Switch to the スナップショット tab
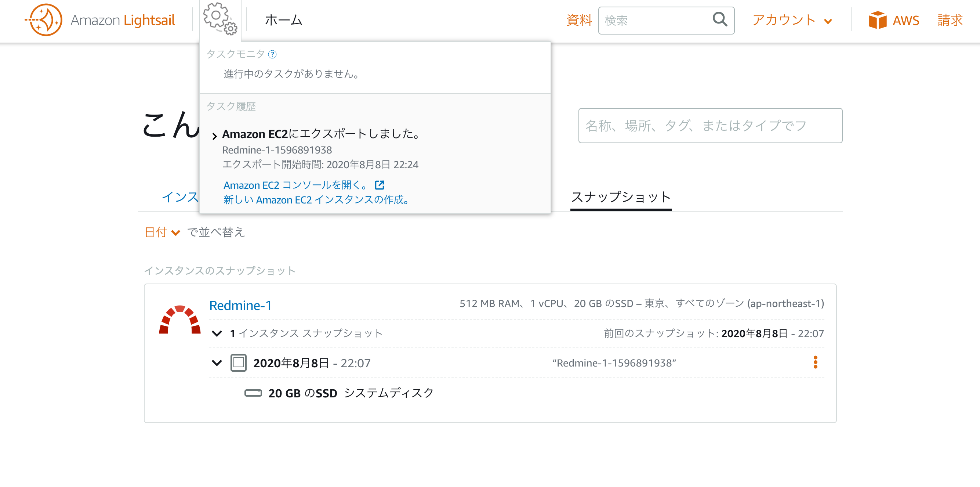Viewport: 980px width, 487px height. [x=621, y=197]
